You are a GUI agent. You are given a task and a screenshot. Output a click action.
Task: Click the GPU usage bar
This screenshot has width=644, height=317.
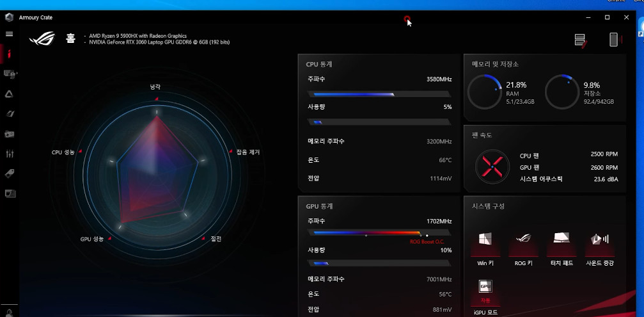(x=379, y=263)
